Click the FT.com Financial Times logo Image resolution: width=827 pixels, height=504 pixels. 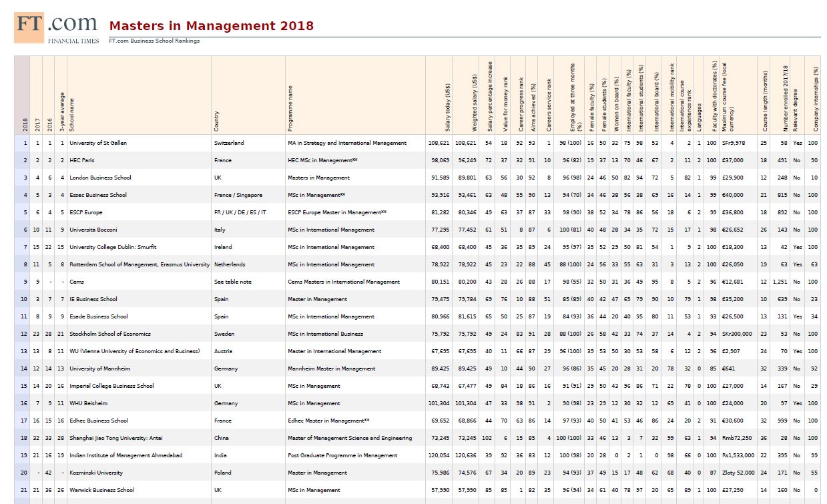57,27
